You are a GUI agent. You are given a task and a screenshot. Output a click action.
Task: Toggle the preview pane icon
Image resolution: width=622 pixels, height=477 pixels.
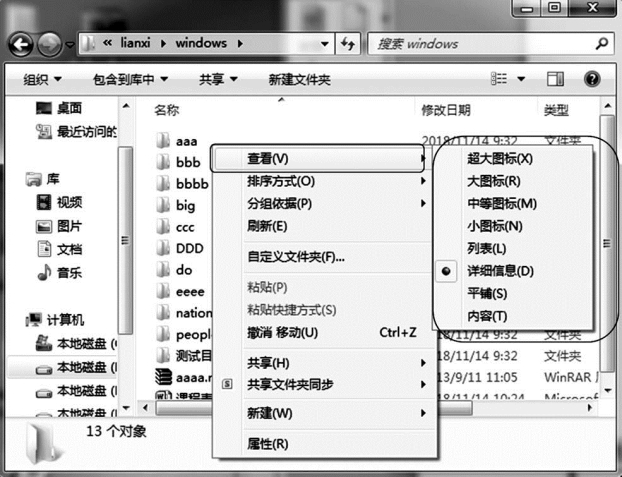[x=555, y=79]
